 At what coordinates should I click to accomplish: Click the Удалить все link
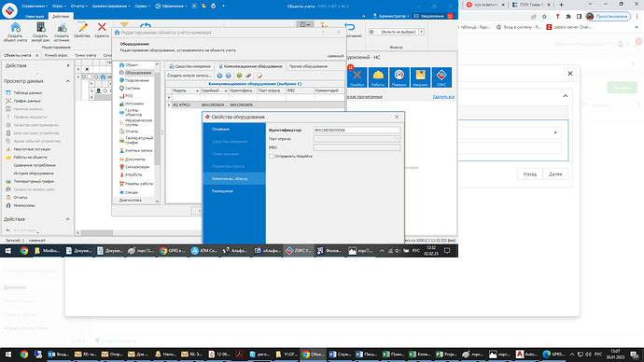point(443,96)
